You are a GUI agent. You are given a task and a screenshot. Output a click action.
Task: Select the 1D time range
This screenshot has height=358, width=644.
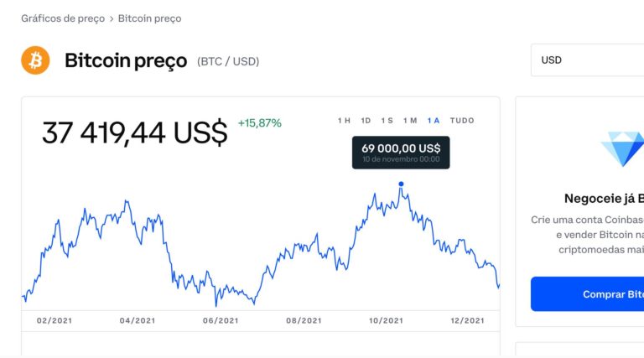[366, 121]
